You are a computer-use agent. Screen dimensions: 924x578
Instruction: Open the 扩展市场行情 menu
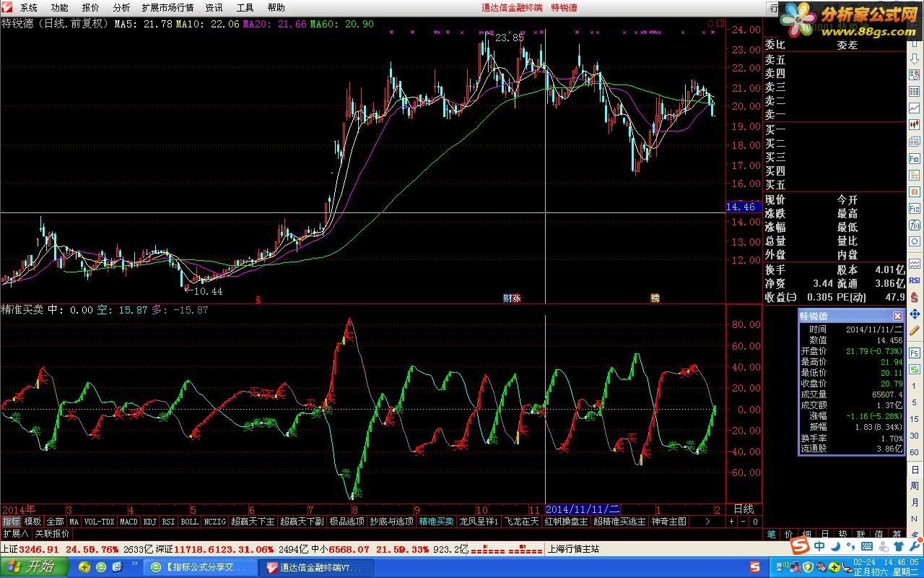[167, 7]
